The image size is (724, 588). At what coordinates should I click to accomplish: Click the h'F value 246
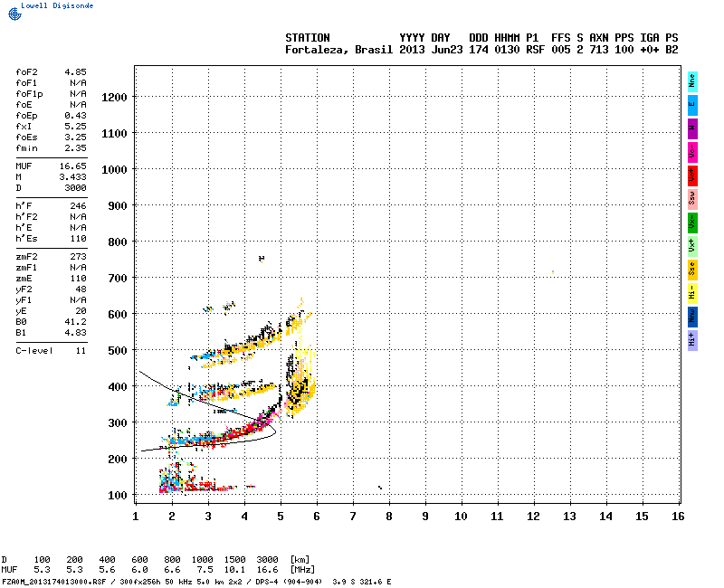[79, 206]
